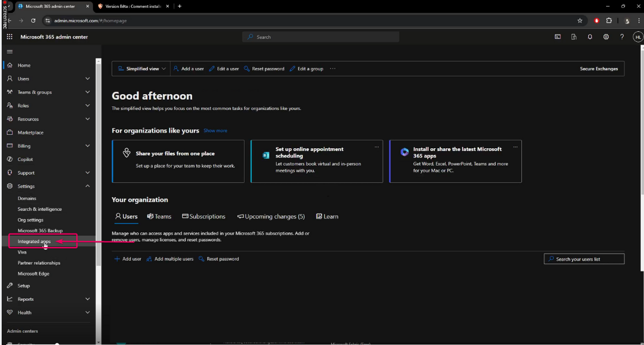
Task: Open the app launcher waffle icon
Action: [x=9, y=37]
